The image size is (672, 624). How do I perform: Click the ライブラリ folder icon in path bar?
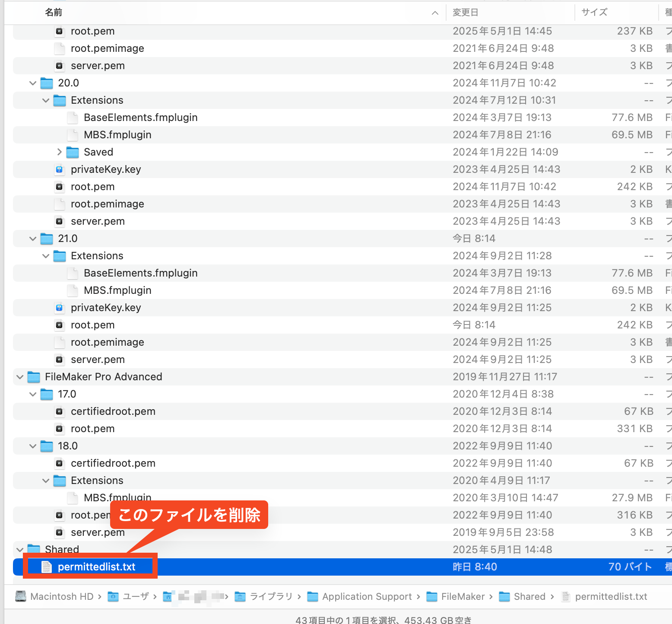click(x=240, y=597)
